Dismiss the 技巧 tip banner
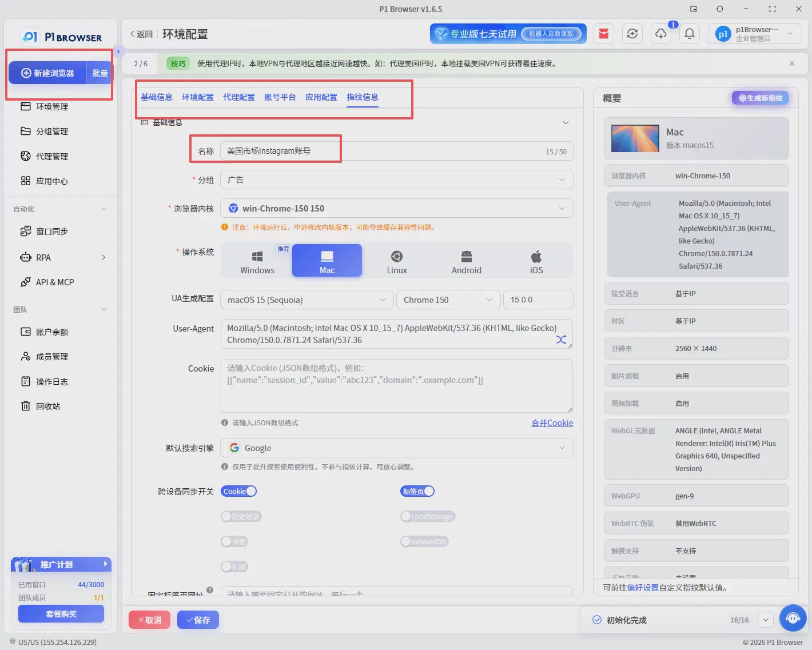The image size is (812, 650). tap(792, 63)
